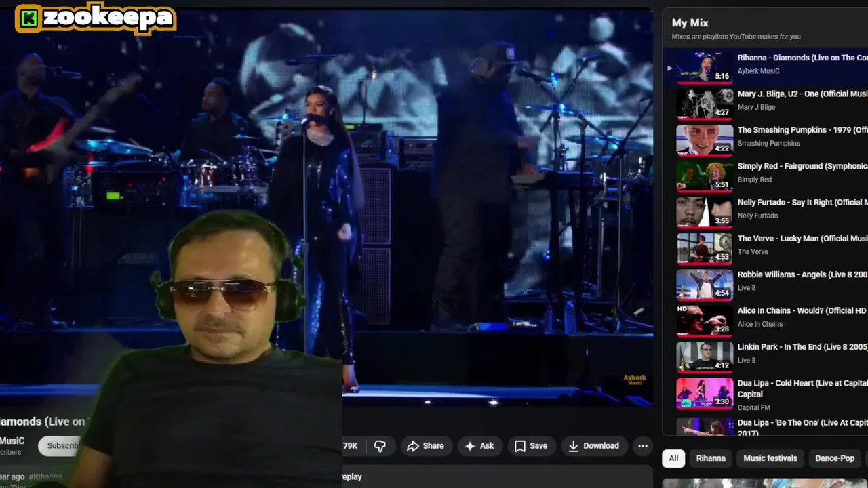Click the Subscribe button
The image size is (868, 488).
point(62,445)
